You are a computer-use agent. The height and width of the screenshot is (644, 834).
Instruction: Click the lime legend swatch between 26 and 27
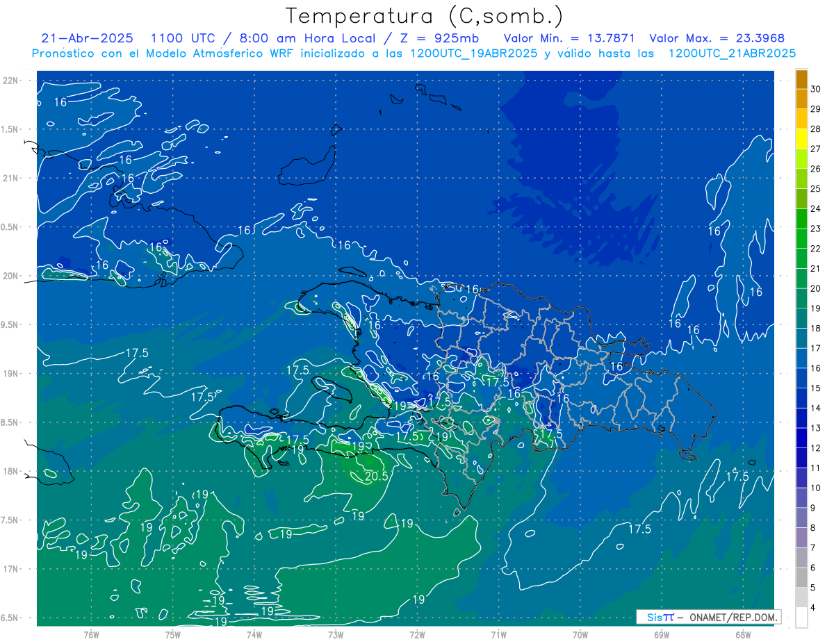click(x=801, y=158)
